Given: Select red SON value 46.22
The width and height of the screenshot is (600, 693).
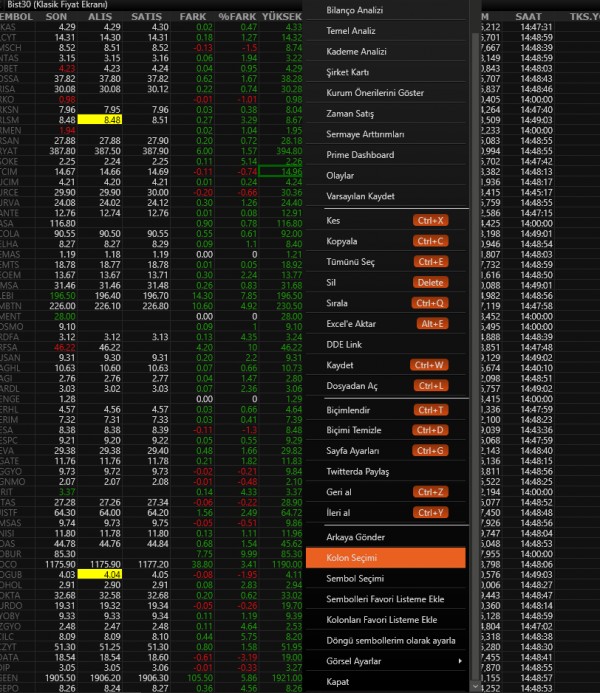Looking at the screenshot, I should pos(57,347).
